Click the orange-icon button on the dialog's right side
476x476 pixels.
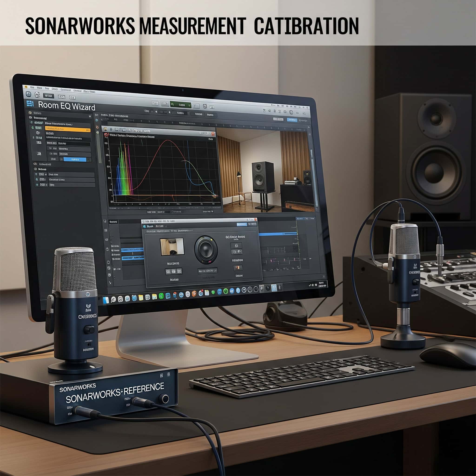[238, 268]
